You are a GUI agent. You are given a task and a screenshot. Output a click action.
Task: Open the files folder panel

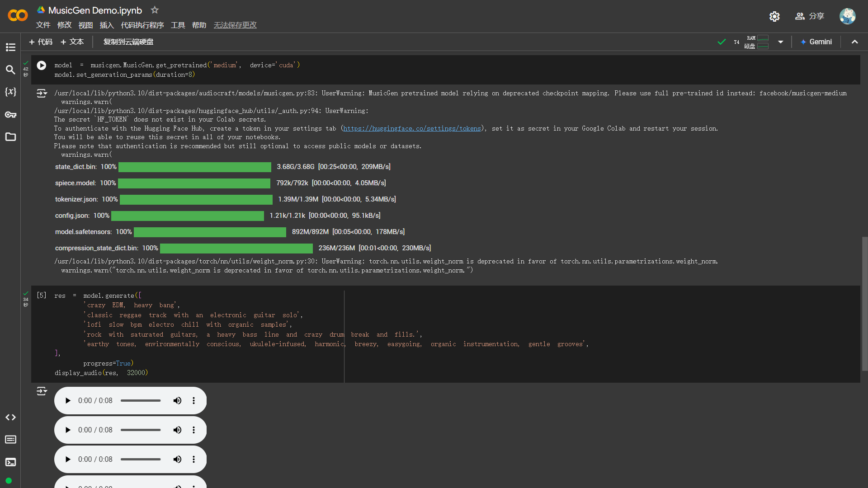click(x=10, y=136)
